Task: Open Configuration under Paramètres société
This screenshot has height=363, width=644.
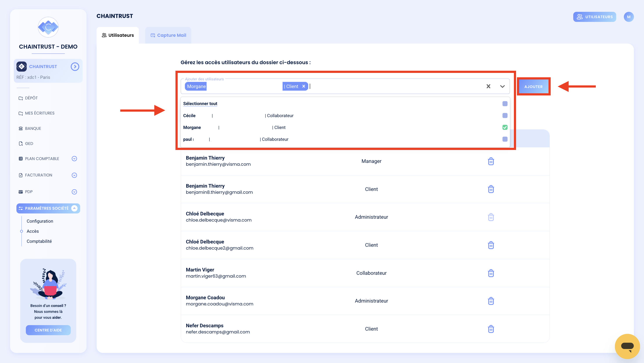Action: click(x=40, y=221)
